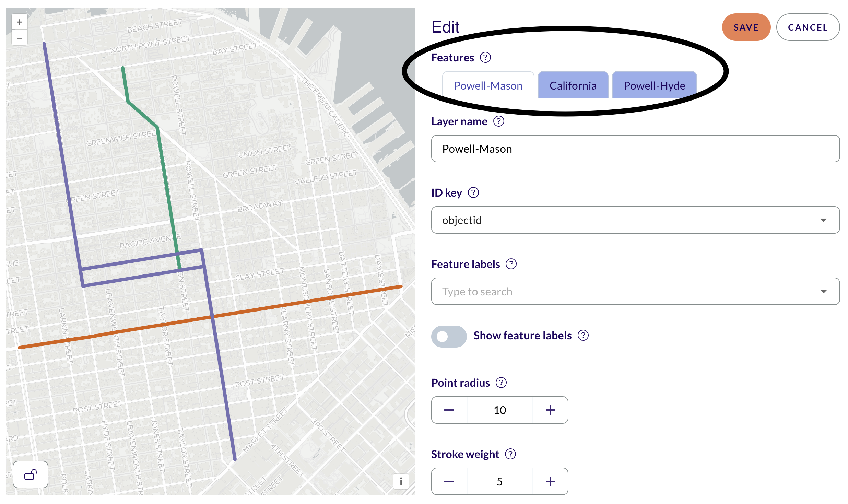Screen dimensions: 848x504
Task: Zoom out of the map
Action: click(20, 38)
